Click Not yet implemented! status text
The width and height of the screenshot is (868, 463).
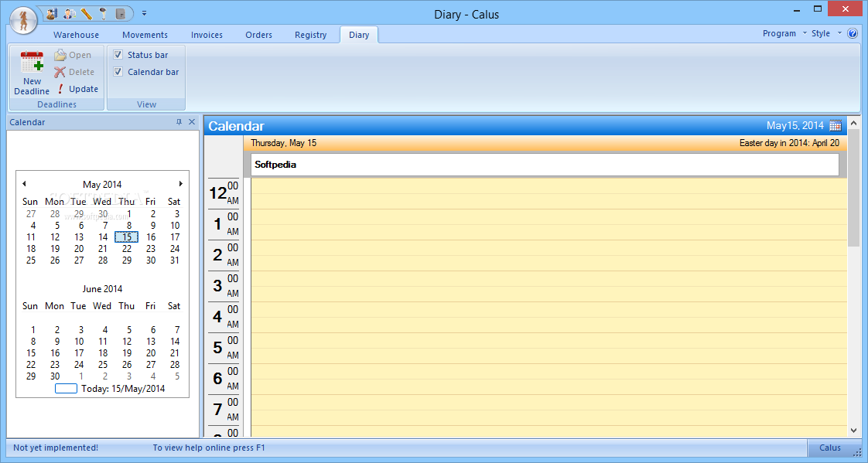56,448
